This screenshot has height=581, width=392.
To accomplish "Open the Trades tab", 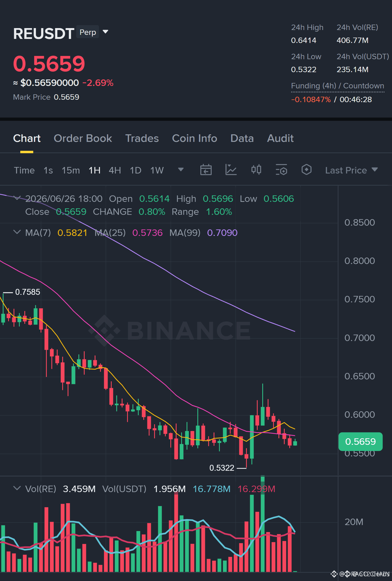I will pyautogui.click(x=142, y=138).
